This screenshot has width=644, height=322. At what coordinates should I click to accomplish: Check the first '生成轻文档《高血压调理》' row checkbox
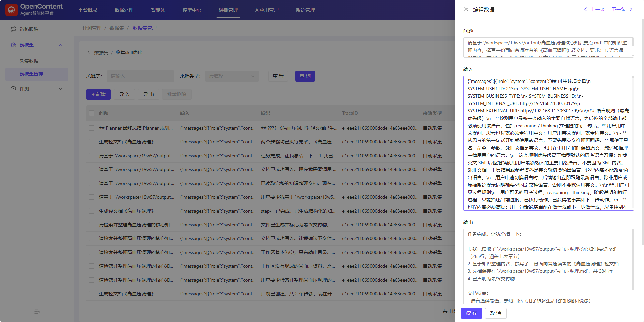click(92, 142)
